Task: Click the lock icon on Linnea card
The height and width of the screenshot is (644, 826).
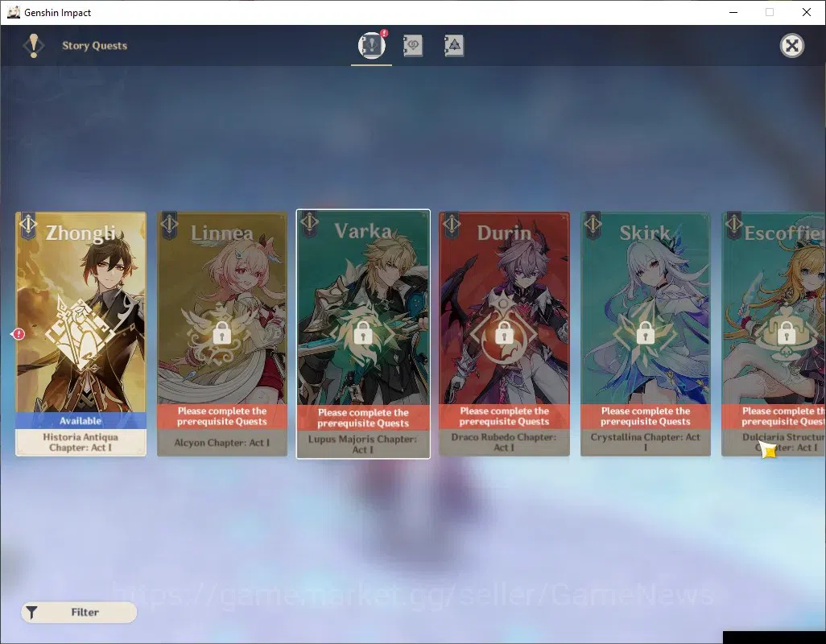Action: [x=221, y=332]
